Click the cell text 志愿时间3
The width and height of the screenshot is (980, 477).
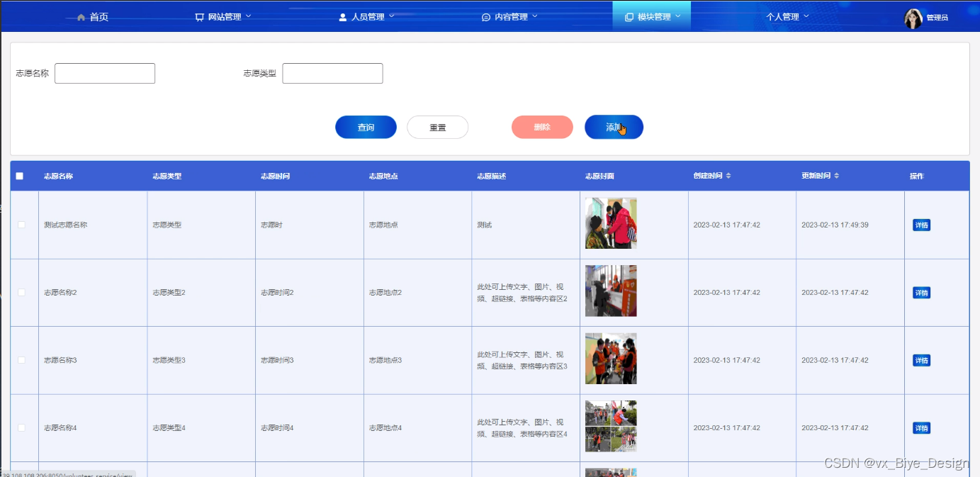(277, 360)
